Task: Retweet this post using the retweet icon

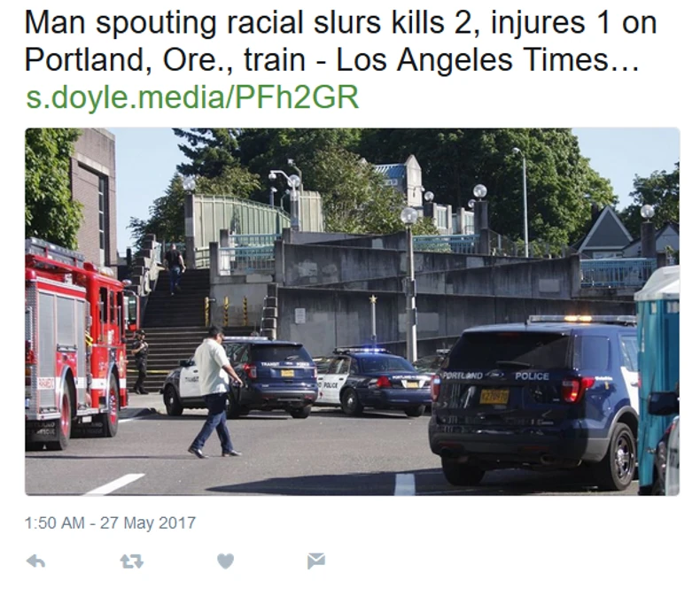Action: [132, 561]
